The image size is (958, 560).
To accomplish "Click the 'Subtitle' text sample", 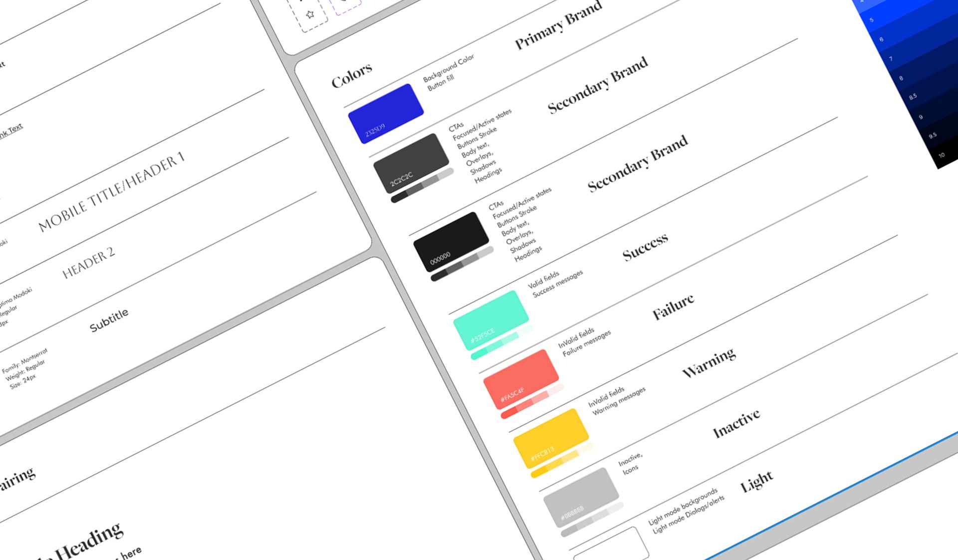I will (x=109, y=320).
